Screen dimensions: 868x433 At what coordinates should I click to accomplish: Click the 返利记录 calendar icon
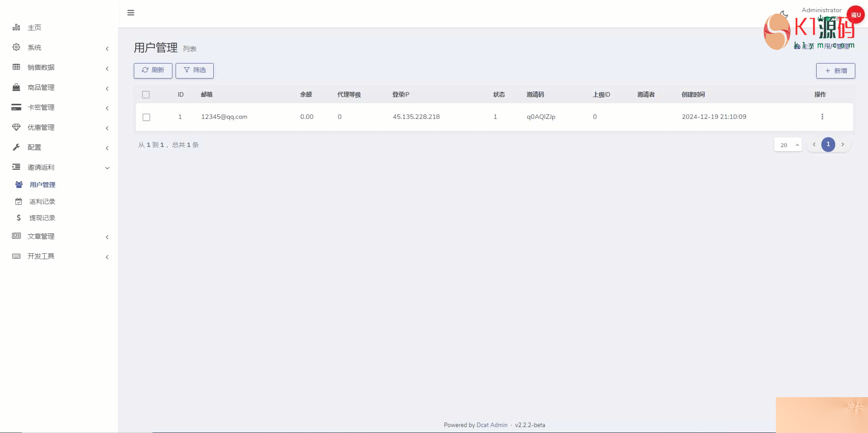[19, 202]
